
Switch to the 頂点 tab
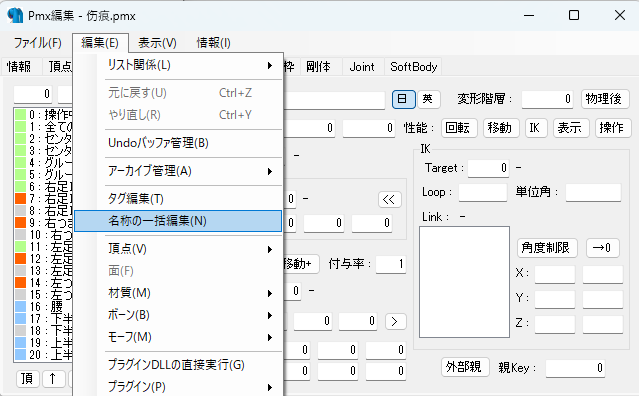(59, 66)
